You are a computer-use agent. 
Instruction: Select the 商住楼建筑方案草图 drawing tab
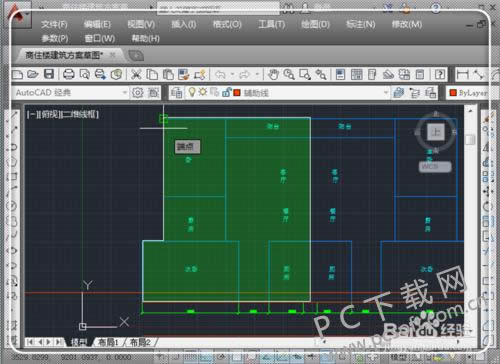[64, 55]
